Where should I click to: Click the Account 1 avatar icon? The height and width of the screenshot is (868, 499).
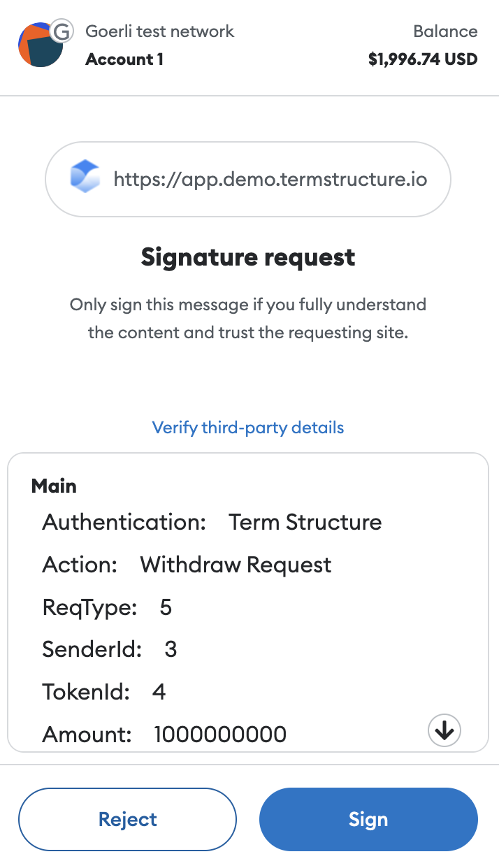[39, 46]
